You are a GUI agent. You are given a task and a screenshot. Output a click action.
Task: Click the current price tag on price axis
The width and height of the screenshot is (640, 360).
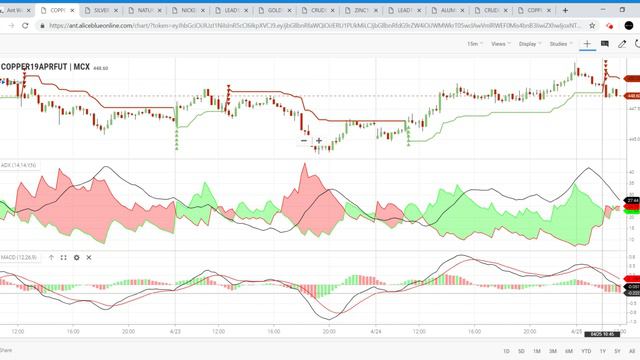tap(632, 96)
